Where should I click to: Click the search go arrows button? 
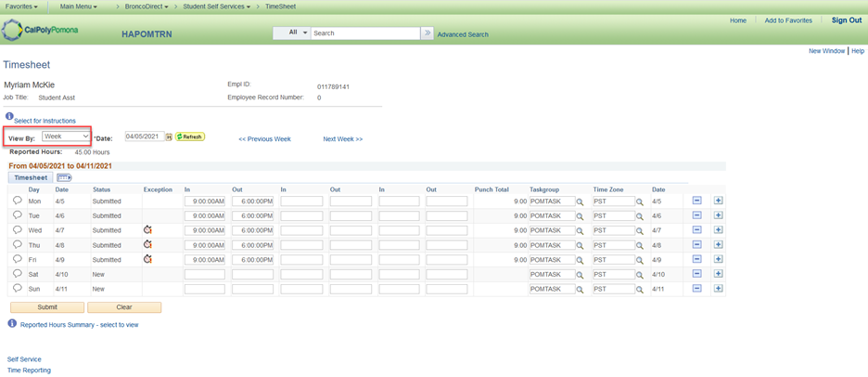[427, 33]
